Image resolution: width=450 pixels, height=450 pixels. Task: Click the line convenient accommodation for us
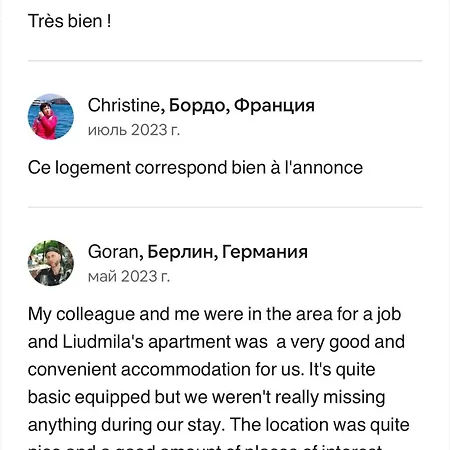tap(202, 370)
